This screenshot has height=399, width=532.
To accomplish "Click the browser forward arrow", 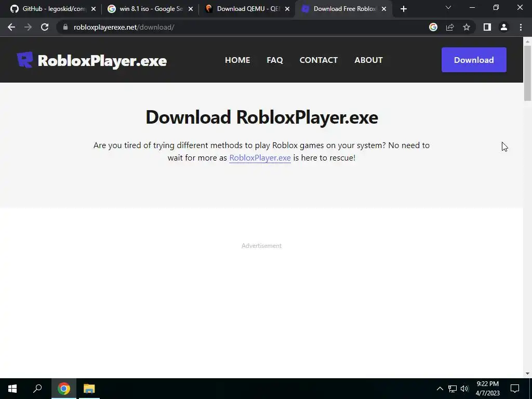I will pos(28,27).
